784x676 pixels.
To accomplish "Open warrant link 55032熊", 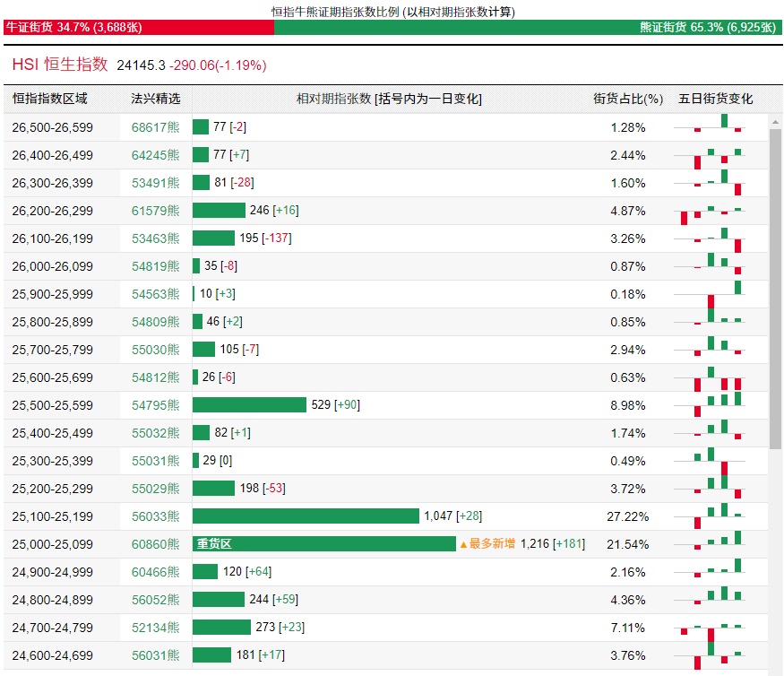I will 156,433.
